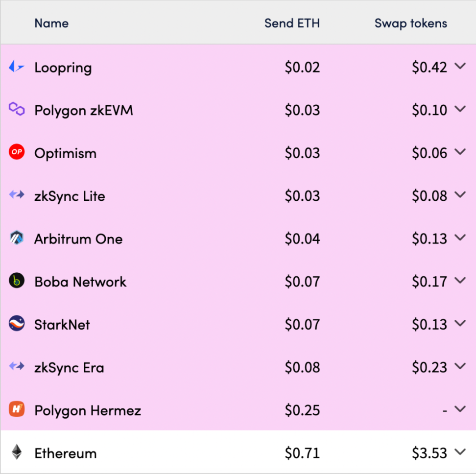Expand the Optimism row details
This screenshot has width=476, height=474.
pos(460,152)
